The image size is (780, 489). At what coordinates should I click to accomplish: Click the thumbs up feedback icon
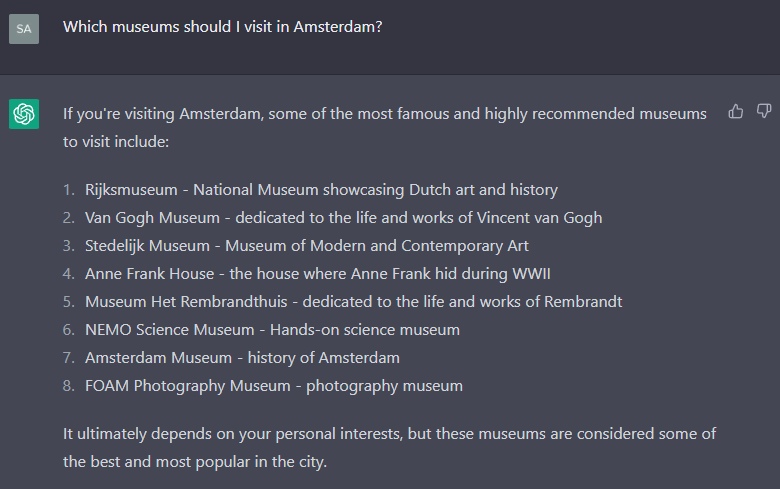click(736, 111)
